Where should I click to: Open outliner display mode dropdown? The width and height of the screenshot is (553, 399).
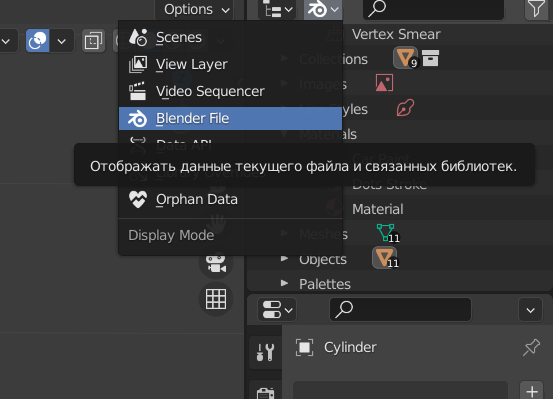[323, 9]
